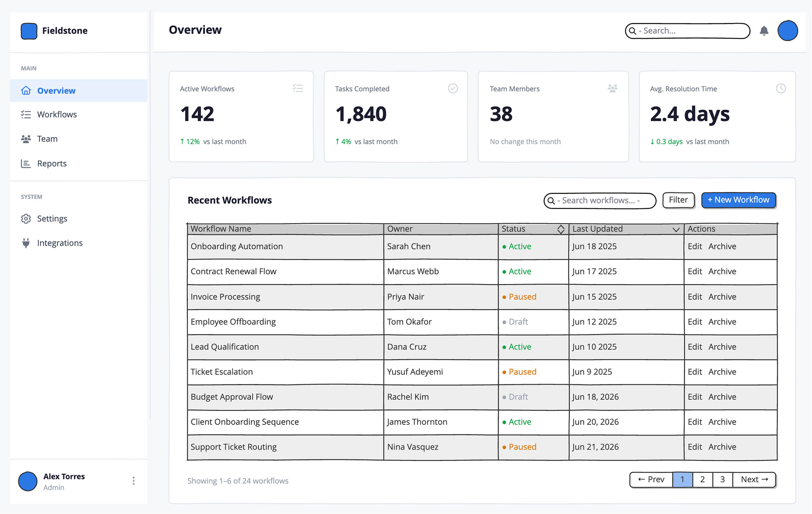This screenshot has height=514, width=812.
Task: Open Team page from sidebar
Action: pos(79,139)
